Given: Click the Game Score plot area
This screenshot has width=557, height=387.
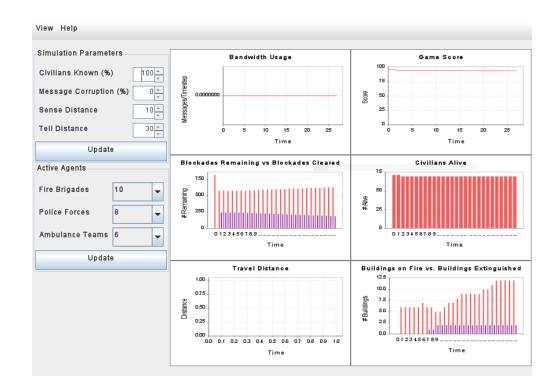Looking at the screenshot, I should (x=455, y=95).
